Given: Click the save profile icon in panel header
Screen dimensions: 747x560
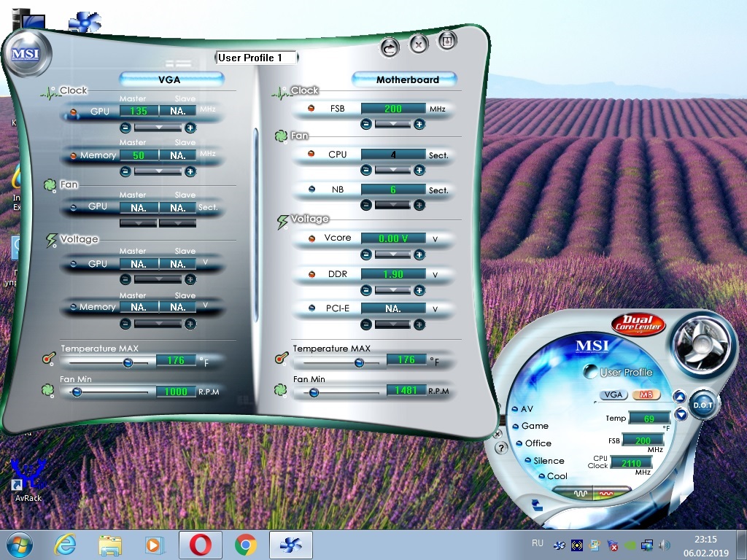Looking at the screenshot, I should 447,42.
